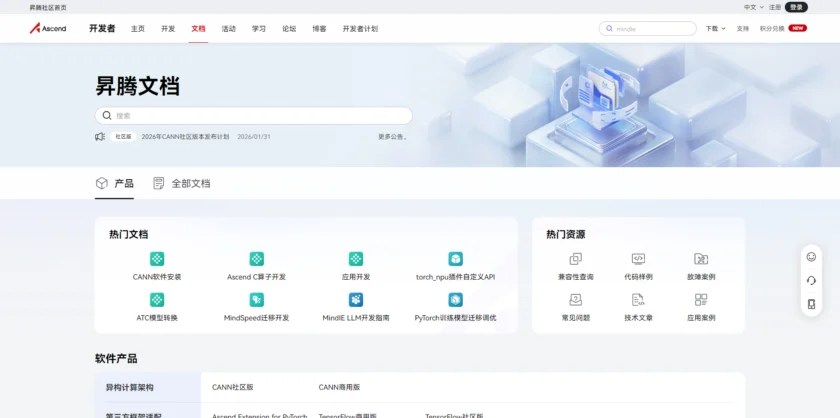840x418 pixels.
Task: Click the 开发者 header title
Action: (x=102, y=28)
